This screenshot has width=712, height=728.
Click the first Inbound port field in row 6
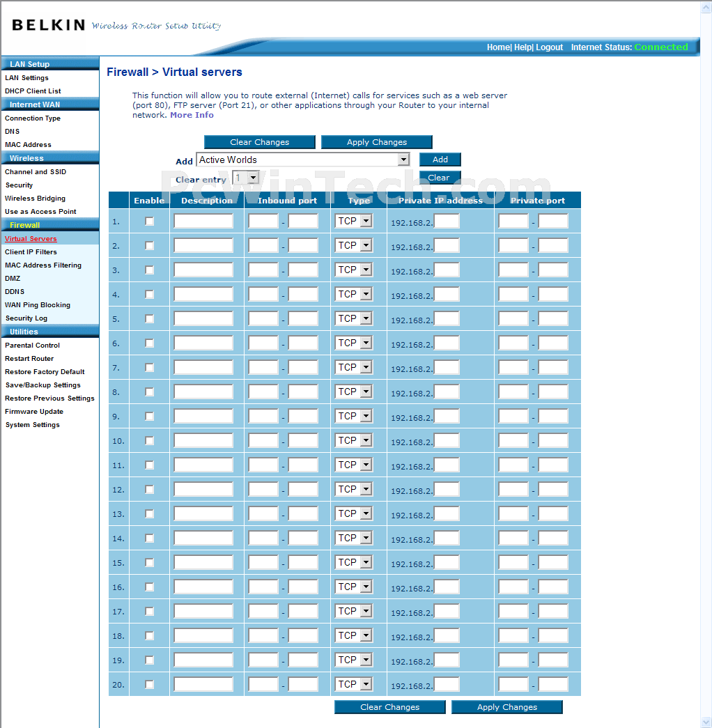[x=263, y=343]
